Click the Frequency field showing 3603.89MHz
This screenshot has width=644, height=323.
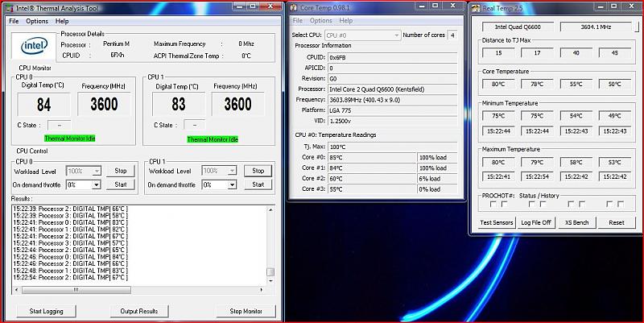coord(392,100)
